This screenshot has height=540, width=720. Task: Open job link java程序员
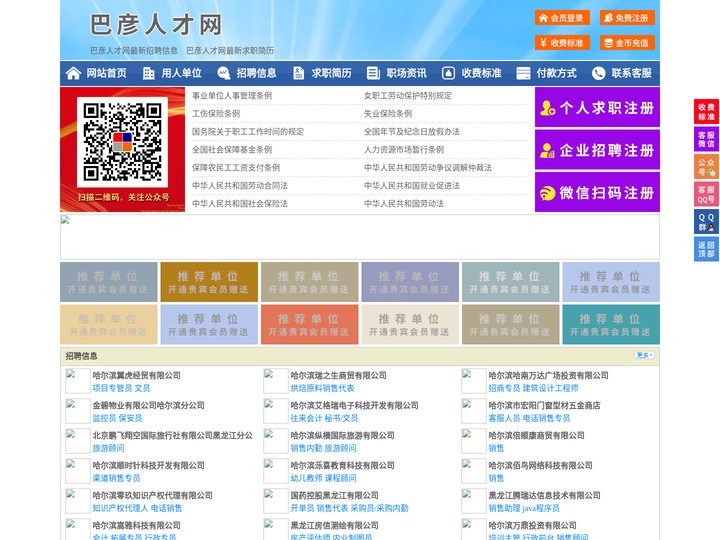542,508
